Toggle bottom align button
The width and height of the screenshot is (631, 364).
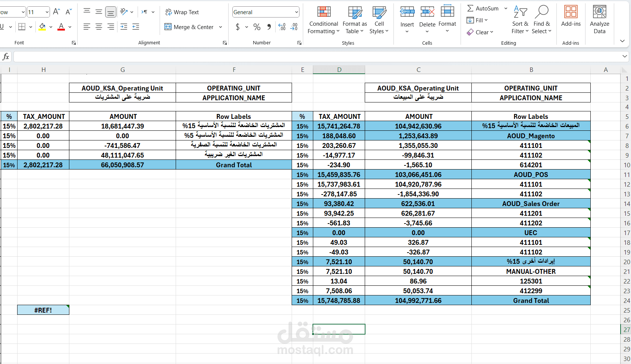pos(111,12)
